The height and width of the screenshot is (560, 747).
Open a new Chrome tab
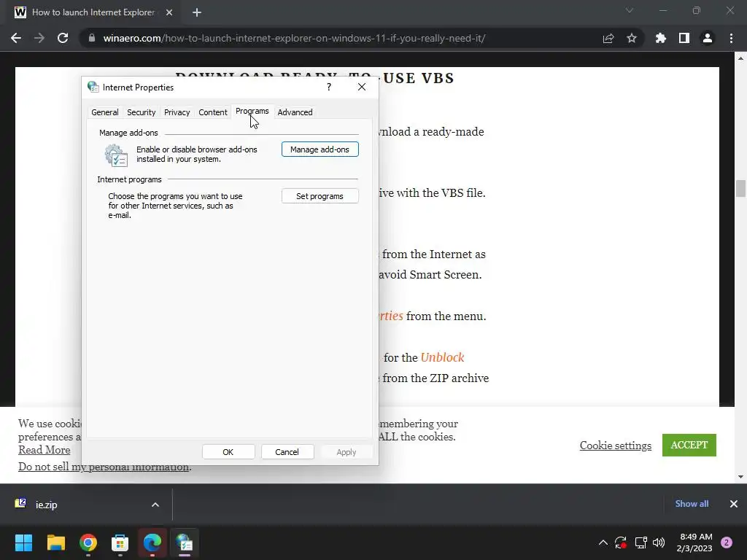(x=197, y=12)
